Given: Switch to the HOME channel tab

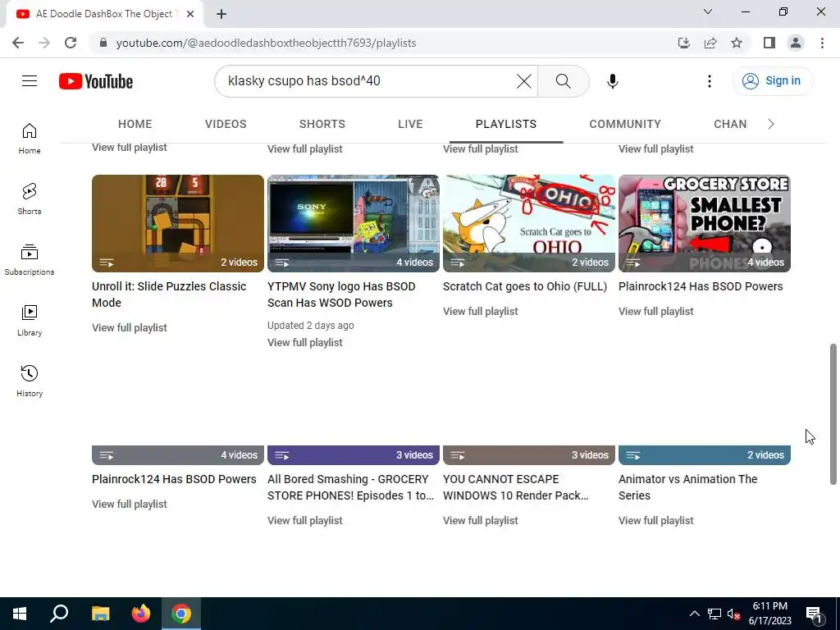Looking at the screenshot, I should pyautogui.click(x=135, y=125).
